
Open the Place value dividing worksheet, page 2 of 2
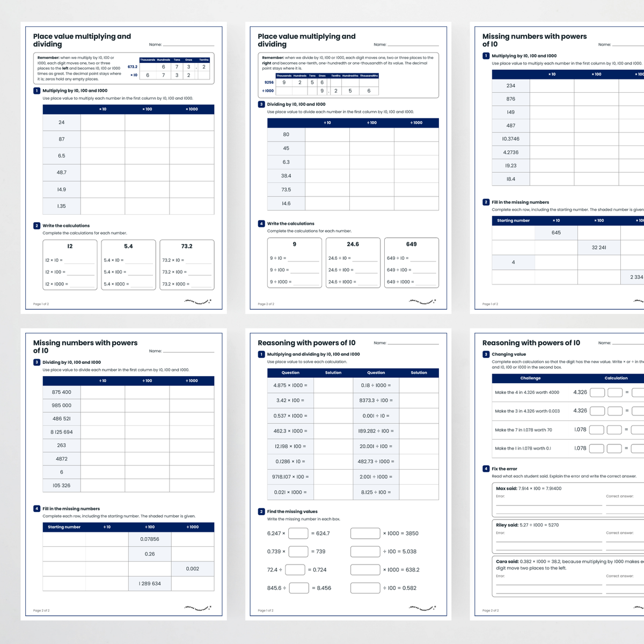348,167
